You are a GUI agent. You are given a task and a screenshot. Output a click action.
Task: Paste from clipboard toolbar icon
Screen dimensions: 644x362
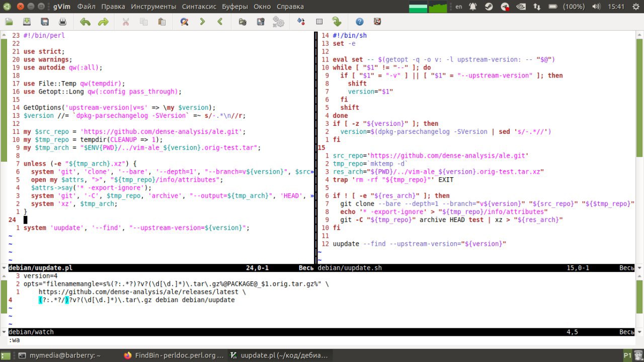pos(162,22)
